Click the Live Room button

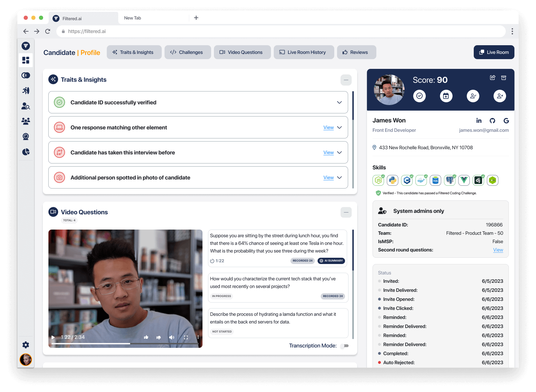coord(494,52)
